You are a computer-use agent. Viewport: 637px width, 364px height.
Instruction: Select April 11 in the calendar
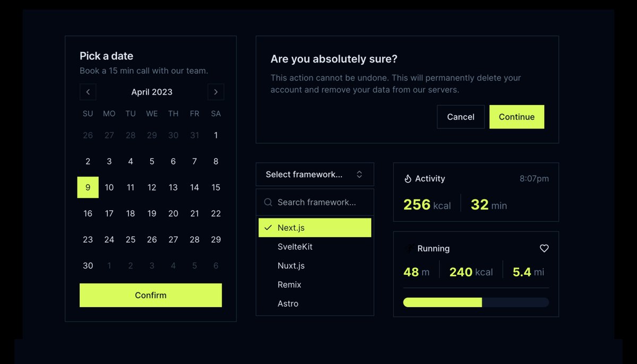click(131, 187)
